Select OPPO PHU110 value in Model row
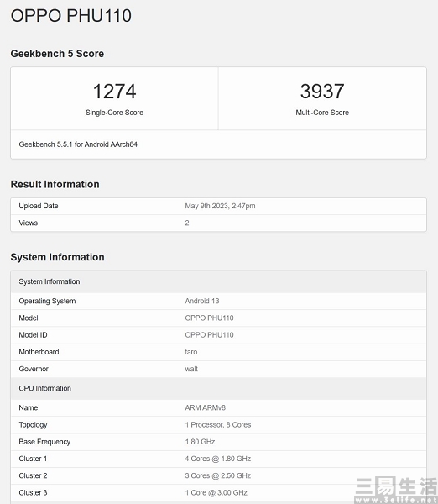The image size is (438, 504). [209, 318]
